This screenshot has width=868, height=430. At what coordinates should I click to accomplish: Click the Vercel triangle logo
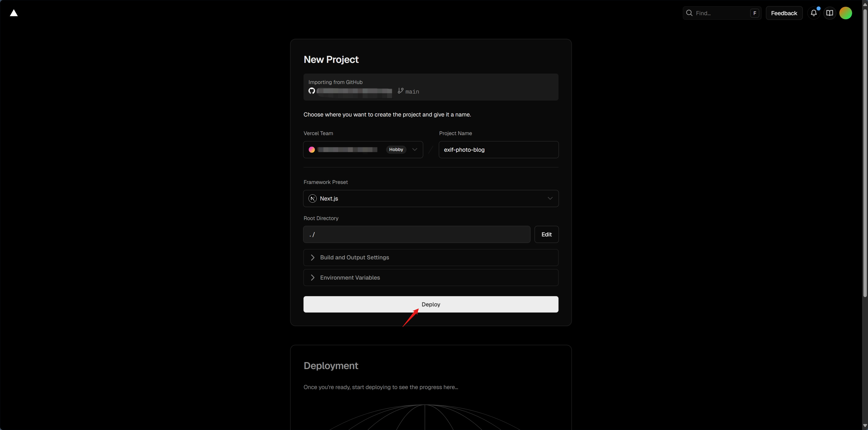[13, 13]
